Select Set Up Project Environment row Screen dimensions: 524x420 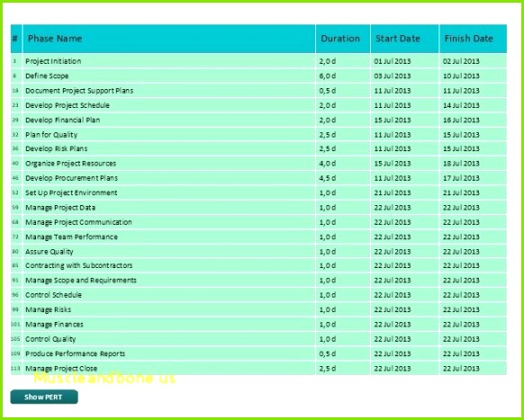click(x=258, y=192)
